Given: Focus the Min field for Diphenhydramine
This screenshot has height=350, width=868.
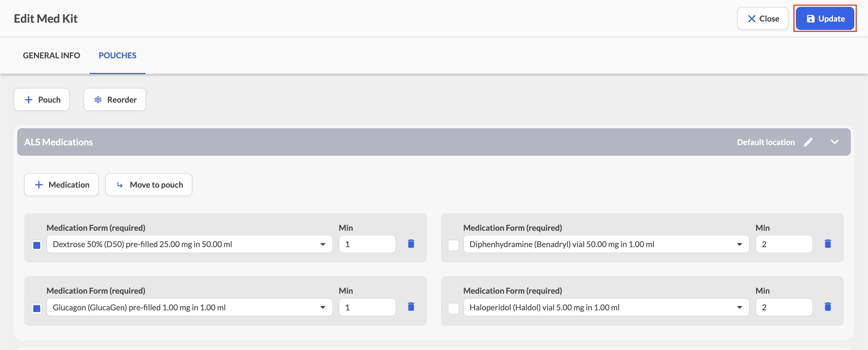Looking at the screenshot, I should pos(784,244).
